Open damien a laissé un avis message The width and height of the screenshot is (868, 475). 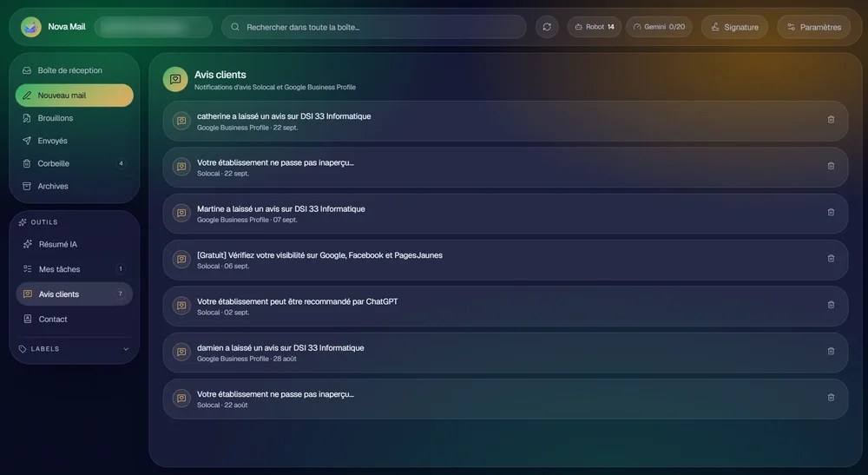[505, 353]
